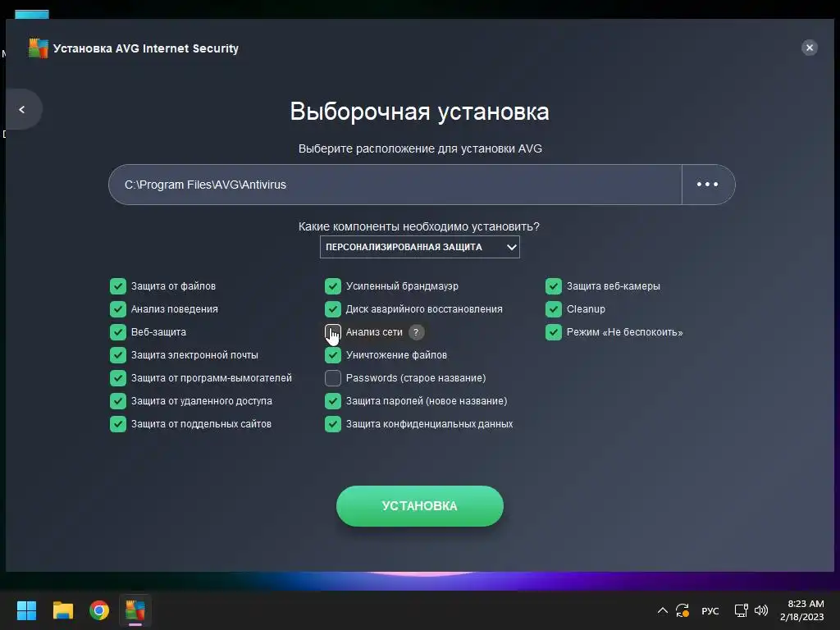
Task: Click AVG installer icon in taskbar
Action: coord(135,610)
